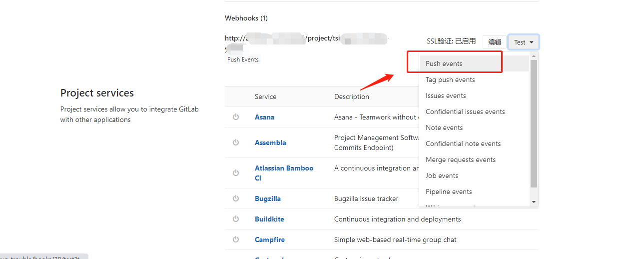Click the dropdown list scrollbar thumb
This screenshot has width=644, height=259.
(x=534, y=124)
